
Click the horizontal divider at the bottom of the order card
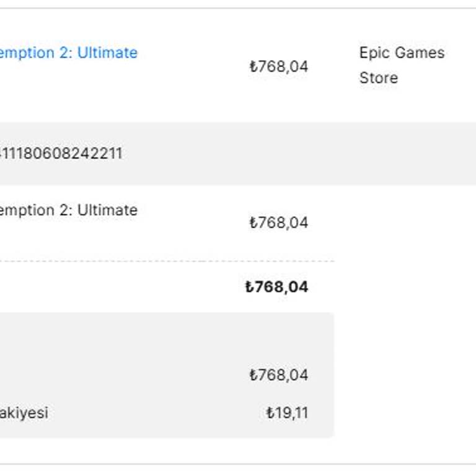pos(238,464)
